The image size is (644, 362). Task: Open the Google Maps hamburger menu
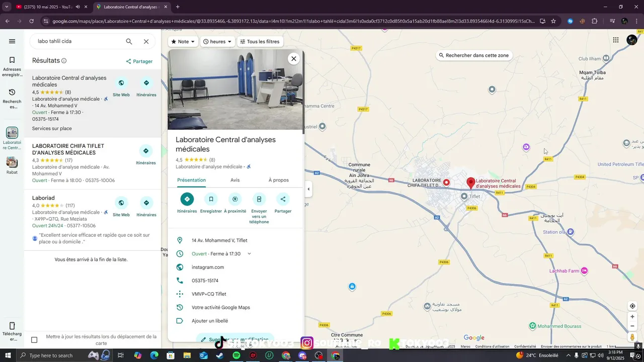click(x=12, y=41)
